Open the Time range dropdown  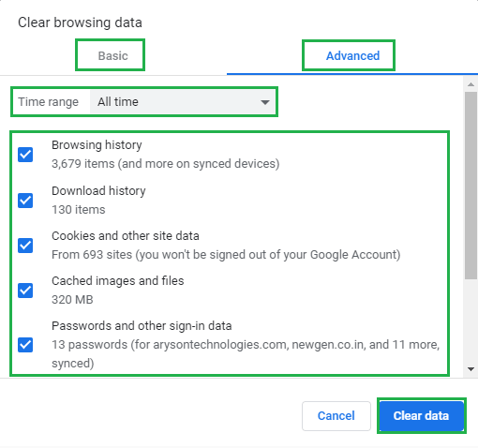point(183,102)
